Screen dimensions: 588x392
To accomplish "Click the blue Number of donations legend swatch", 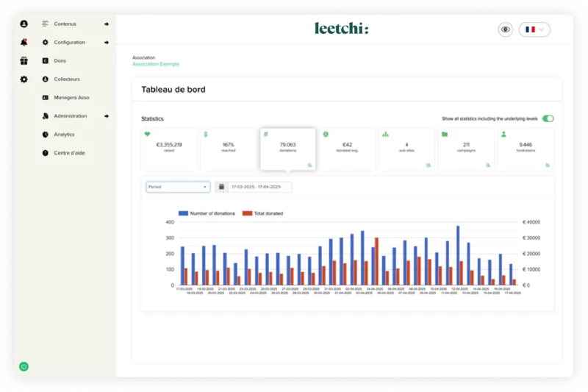I will 183,213.
